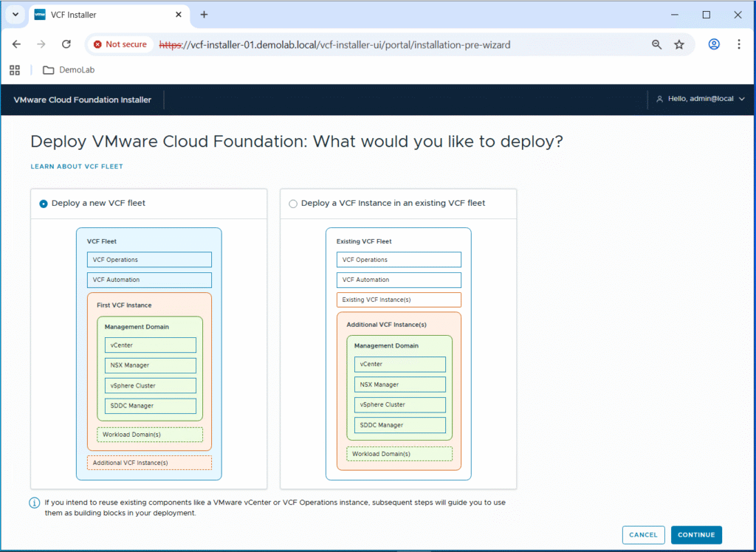Image resolution: width=756 pixels, height=552 pixels.
Task: Click vSphere Cluster box under Additional VCF Instance(s)
Action: point(400,405)
